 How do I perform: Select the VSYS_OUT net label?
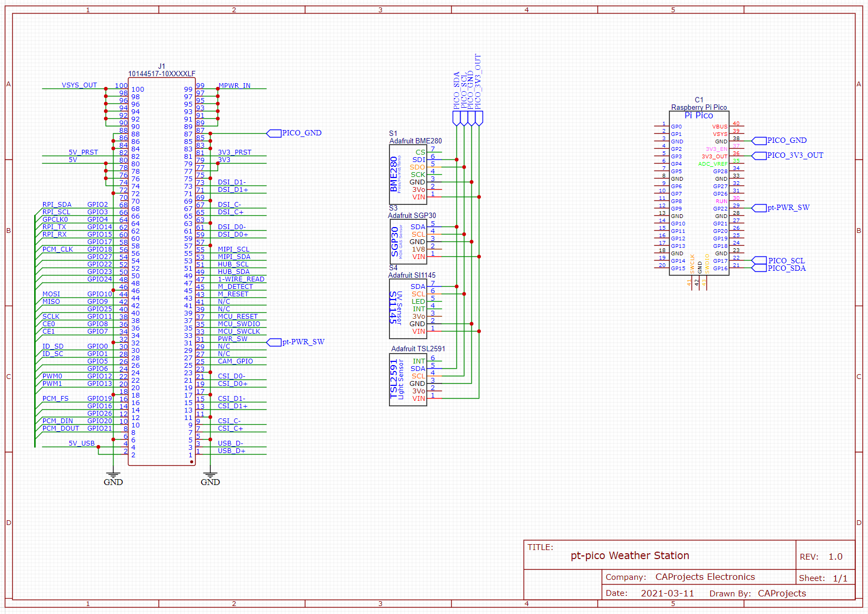click(x=79, y=85)
